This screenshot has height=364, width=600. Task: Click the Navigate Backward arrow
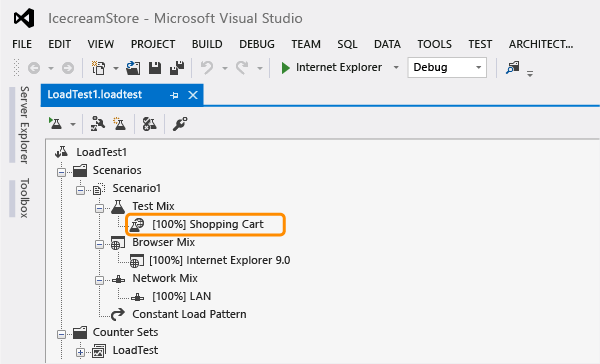click(x=34, y=68)
